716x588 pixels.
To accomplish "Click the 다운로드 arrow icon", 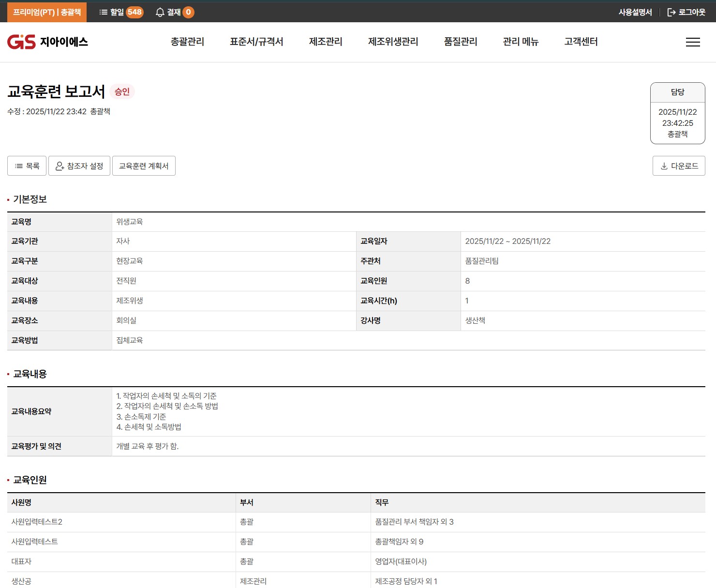I will coord(664,166).
